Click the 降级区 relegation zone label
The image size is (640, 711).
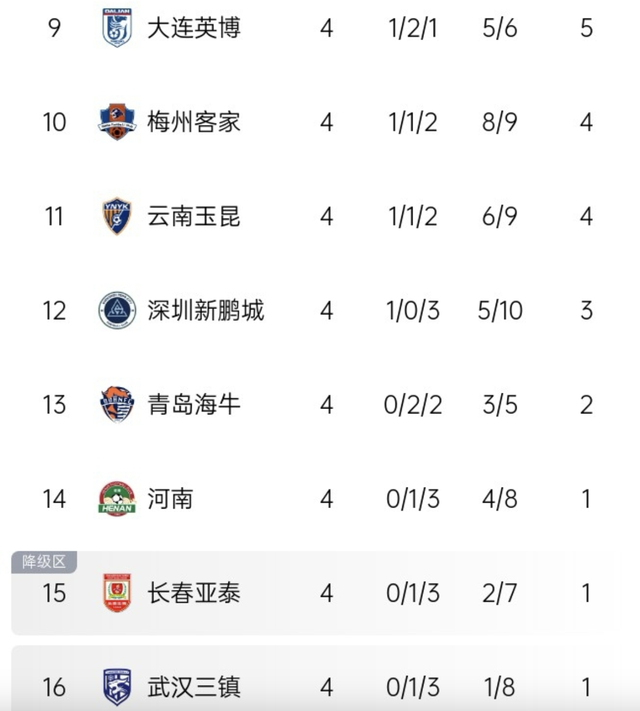click(x=44, y=562)
